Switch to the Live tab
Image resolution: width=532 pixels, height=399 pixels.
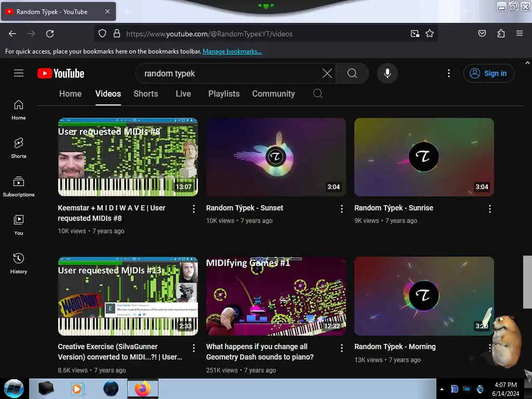[x=183, y=94]
